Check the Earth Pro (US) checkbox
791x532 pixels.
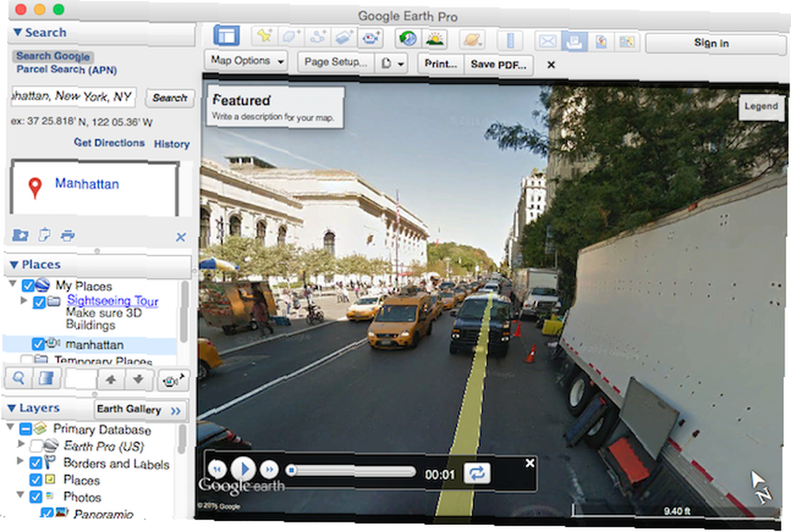[36, 445]
